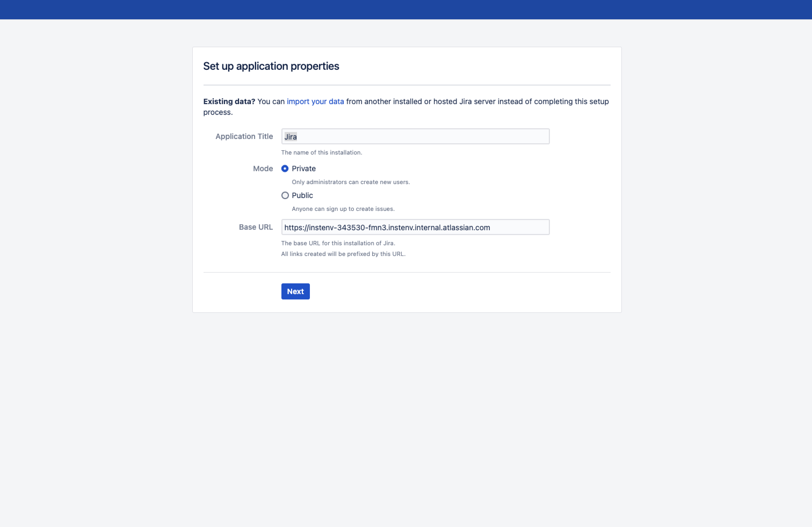Screen dimensions: 812x527
Task: Click the 'Mode' field label
Action: (263, 169)
